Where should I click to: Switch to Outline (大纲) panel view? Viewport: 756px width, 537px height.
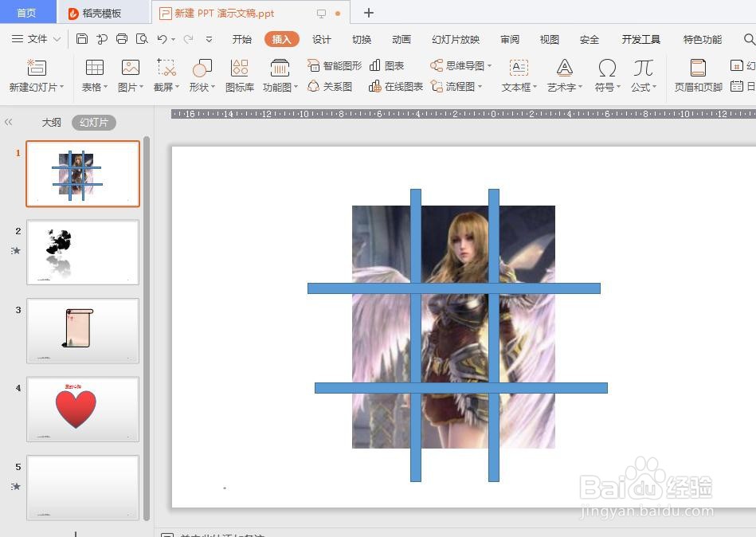(51, 123)
